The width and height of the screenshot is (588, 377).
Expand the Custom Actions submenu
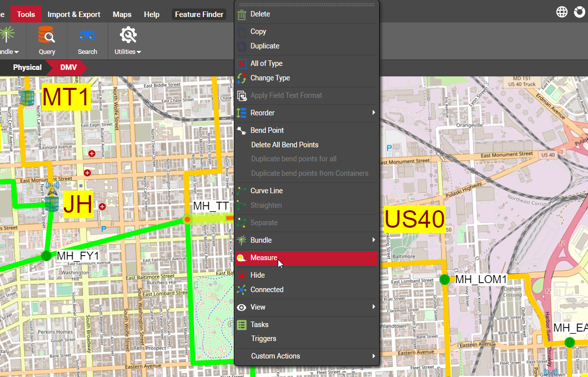coord(275,356)
